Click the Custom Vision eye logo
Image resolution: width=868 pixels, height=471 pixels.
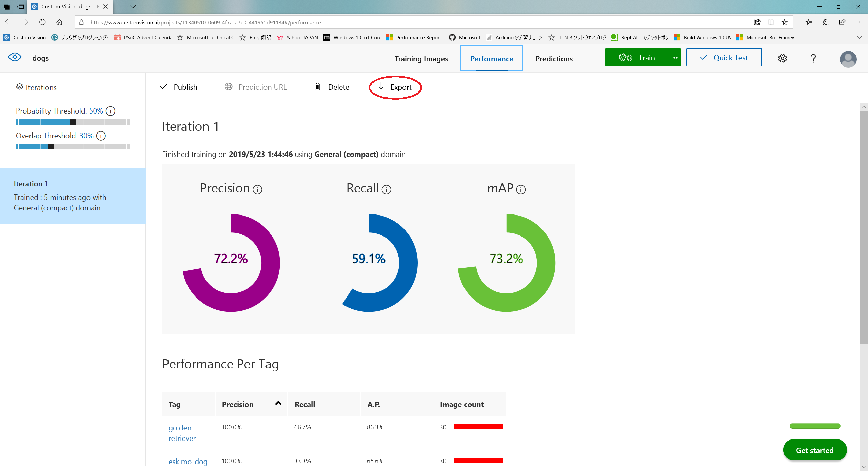tap(15, 57)
